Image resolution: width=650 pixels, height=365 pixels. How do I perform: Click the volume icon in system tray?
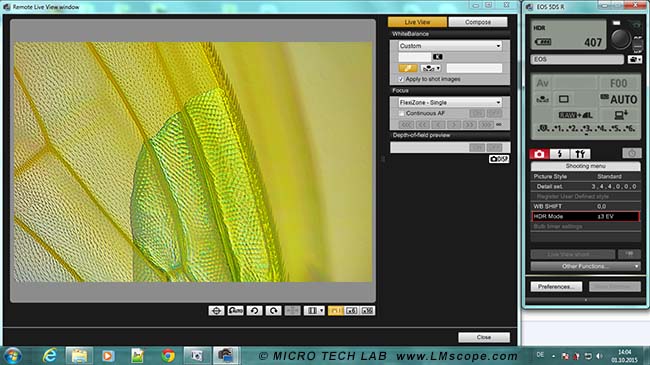(x=599, y=356)
